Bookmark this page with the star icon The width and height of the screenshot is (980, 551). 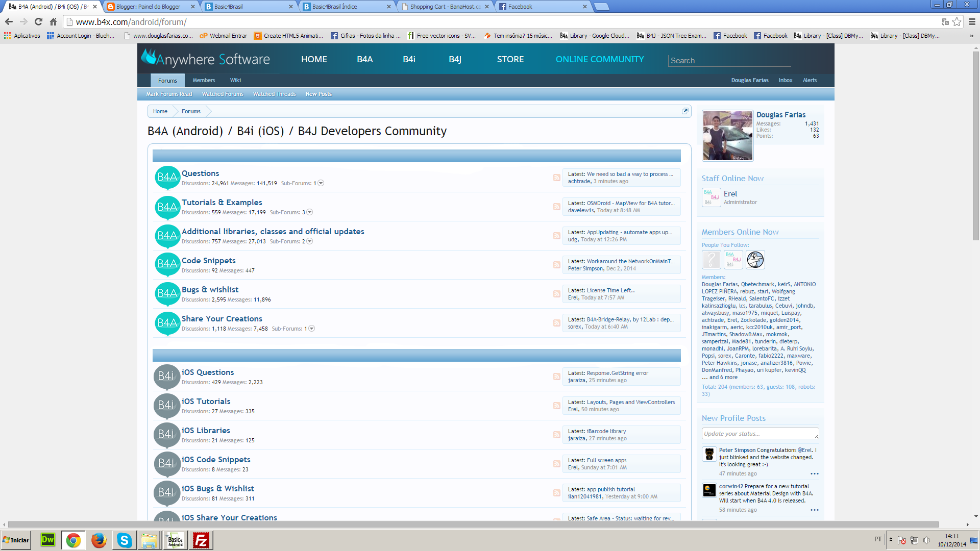pyautogui.click(x=957, y=22)
